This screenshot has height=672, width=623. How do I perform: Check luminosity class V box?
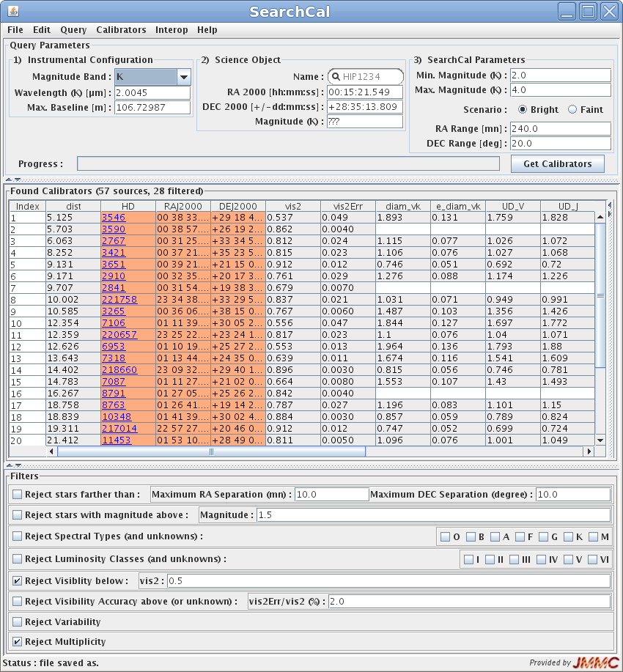(569, 560)
